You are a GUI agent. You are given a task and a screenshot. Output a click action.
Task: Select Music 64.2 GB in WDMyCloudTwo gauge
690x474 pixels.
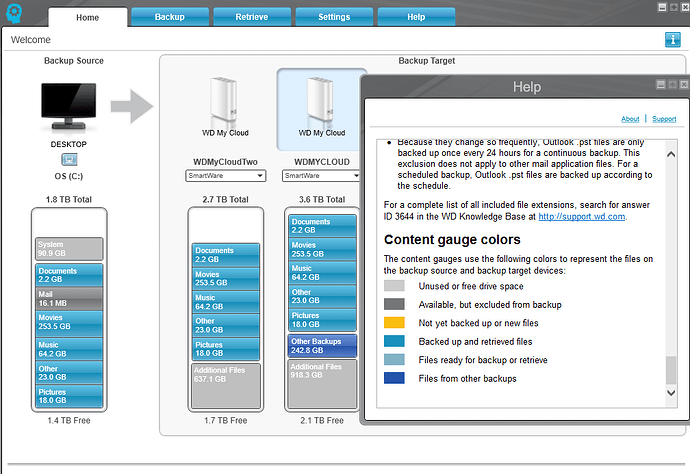click(226, 302)
